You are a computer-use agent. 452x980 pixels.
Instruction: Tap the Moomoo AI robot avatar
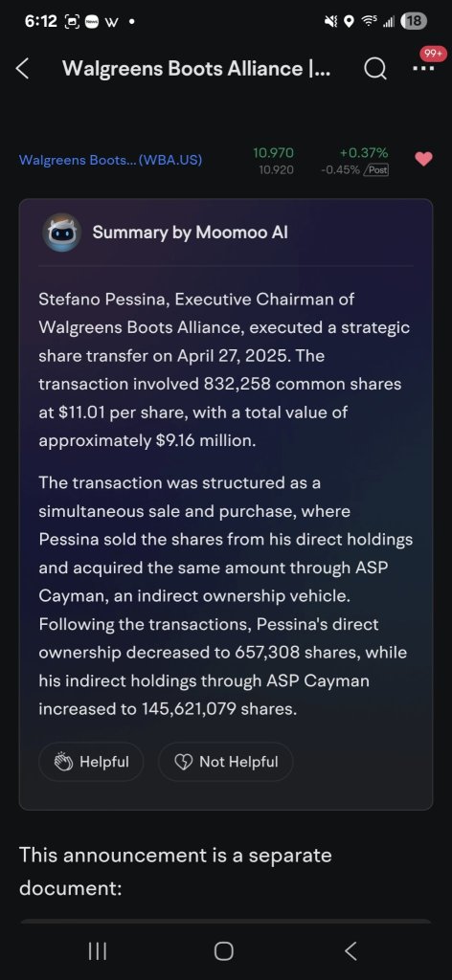[60, 233]
